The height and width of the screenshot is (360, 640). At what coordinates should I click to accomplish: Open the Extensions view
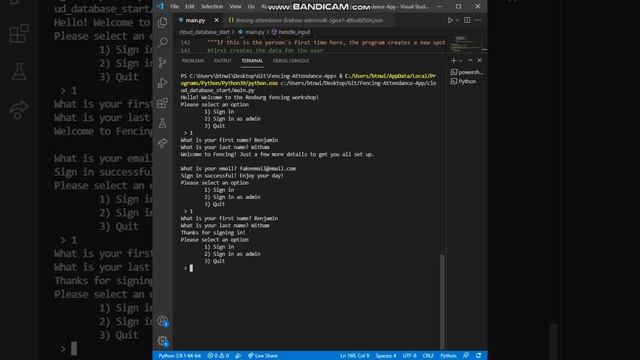coord(162,103)
